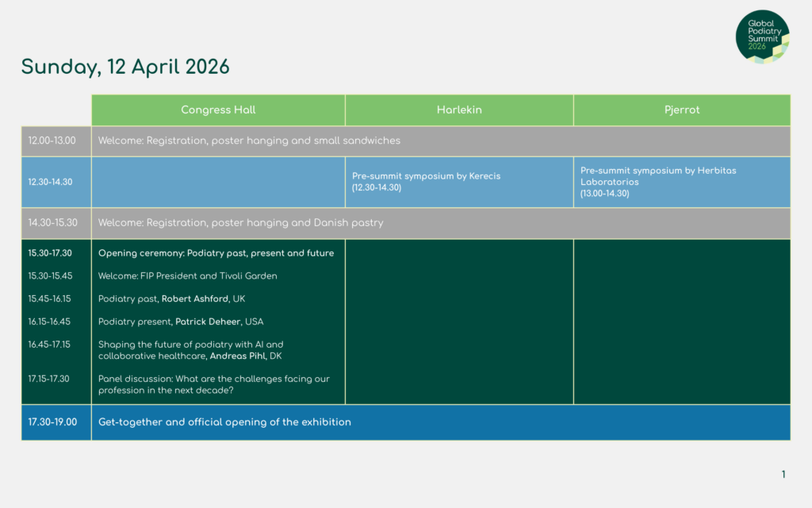Image resolution: width=812 pixels, height=508 pixels.
Task: Click the page number 1
Action: (783, 475)
